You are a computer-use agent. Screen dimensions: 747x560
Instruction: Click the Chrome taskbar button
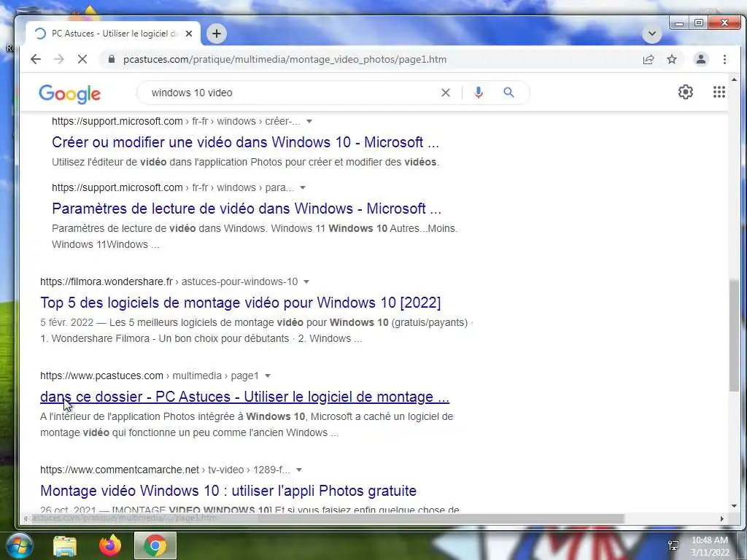click(x=155, y=545)
